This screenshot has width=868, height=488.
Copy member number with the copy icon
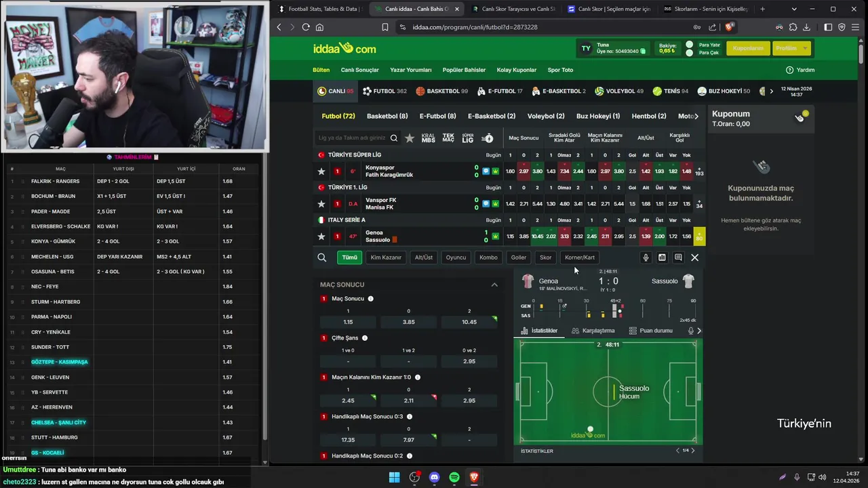(643, 51)
